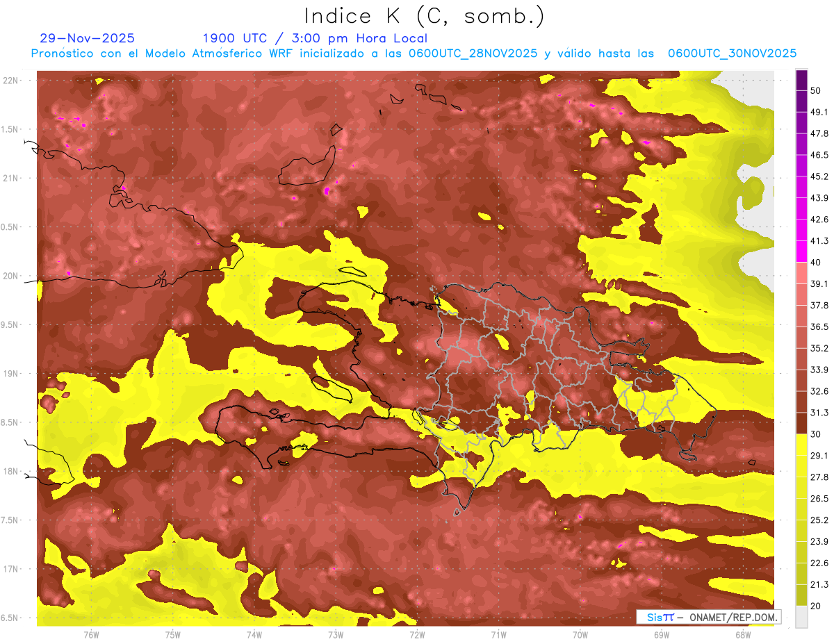834x644 pixels.
Task: Click the latitude label '22N'
Action: (x=12, y=81)
